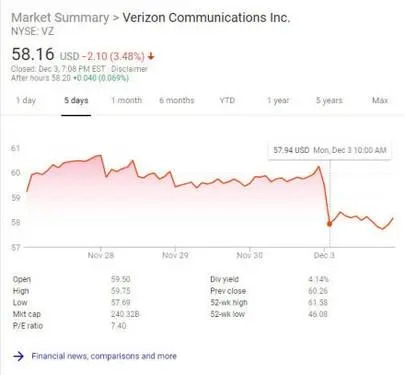405x375 pixels.
Task: Click the red down arrow price indicator
Action: 151,56
